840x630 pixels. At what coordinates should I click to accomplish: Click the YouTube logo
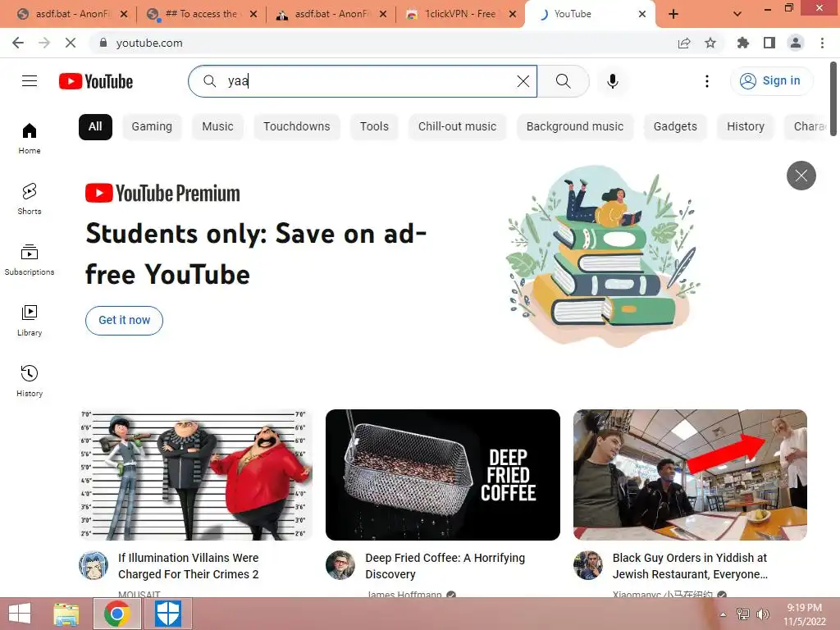point(96,81)
